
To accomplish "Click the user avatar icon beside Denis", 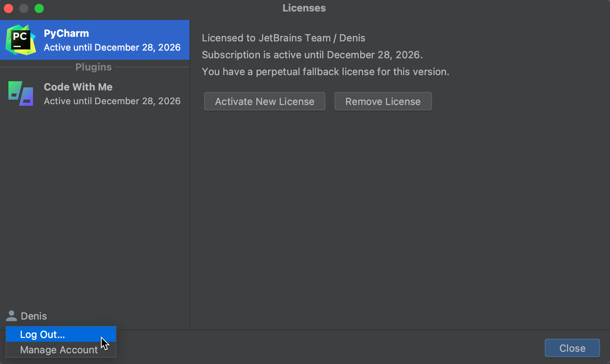I will click(x=11, y=315).
